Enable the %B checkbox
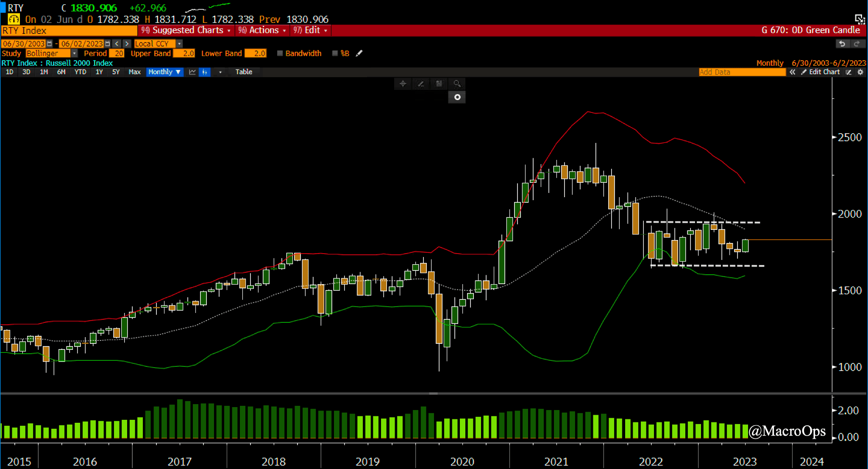The image size is (868, 469). [x=335, y=53]
